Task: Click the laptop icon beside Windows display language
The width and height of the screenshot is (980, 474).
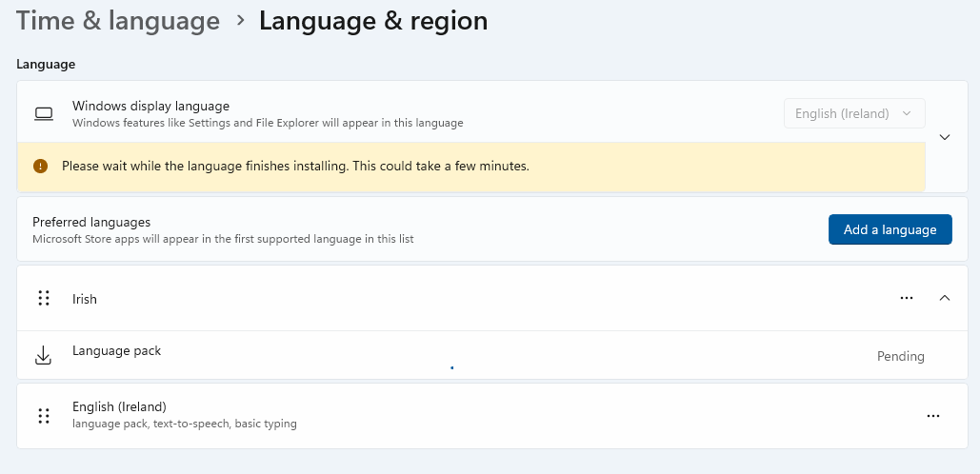Action: click(x=44, y=113)
